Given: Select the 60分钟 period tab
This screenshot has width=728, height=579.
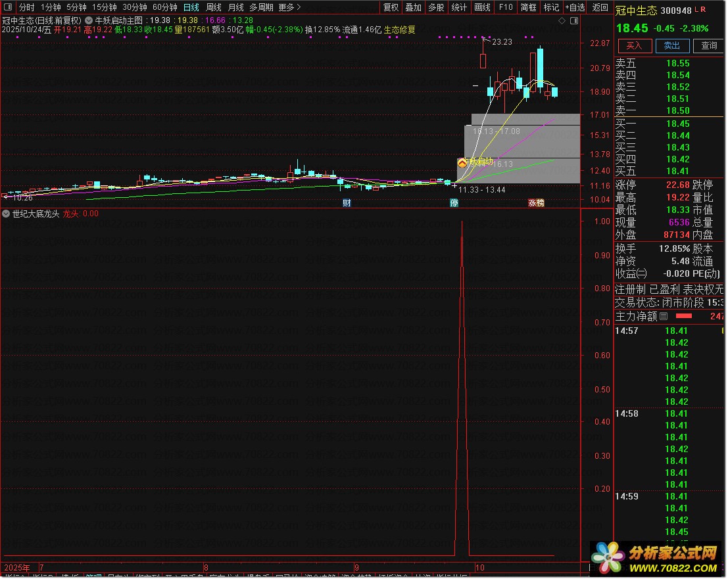Looking at the screenshot, I should click(165, 7).
